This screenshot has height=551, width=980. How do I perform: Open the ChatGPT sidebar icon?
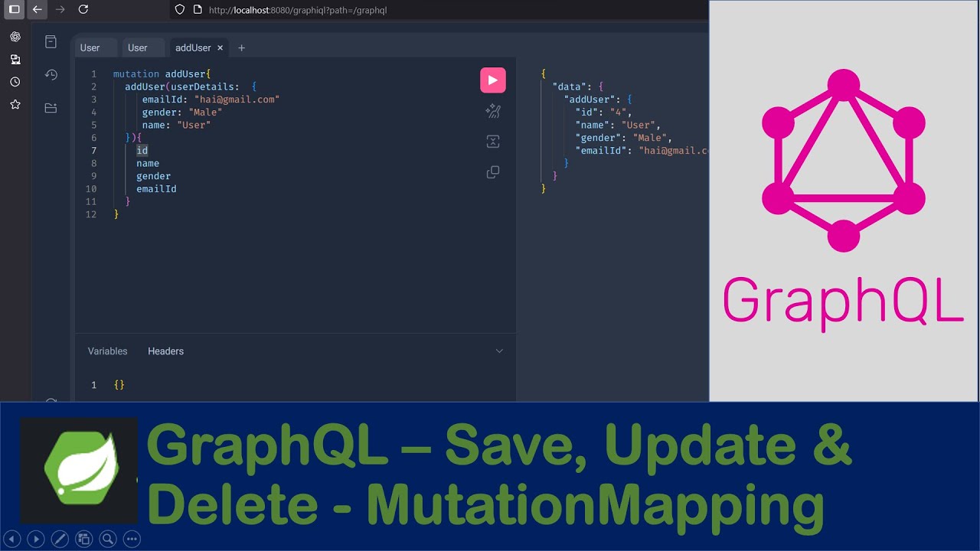(x=15, y=37)
